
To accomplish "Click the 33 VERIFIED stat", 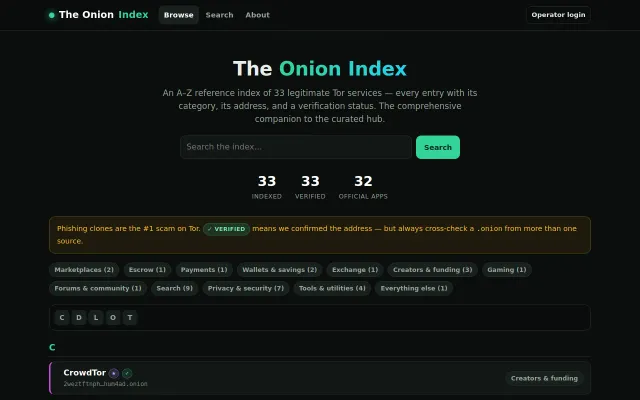I will 310,187.
